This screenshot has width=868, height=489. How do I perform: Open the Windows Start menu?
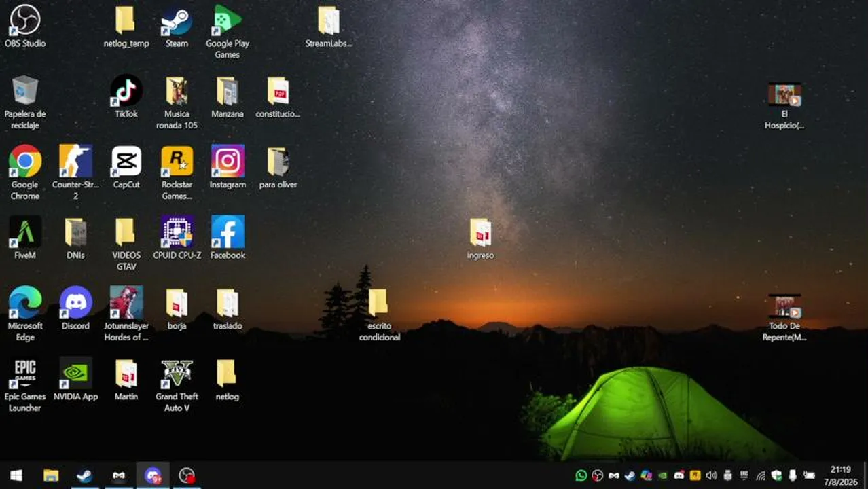[x=16, y=475]
